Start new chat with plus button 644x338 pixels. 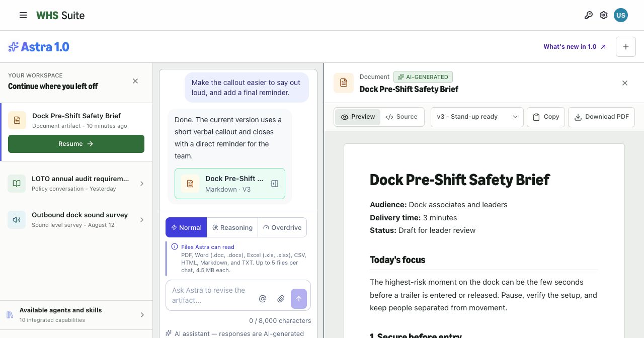[x=626, y=47]
